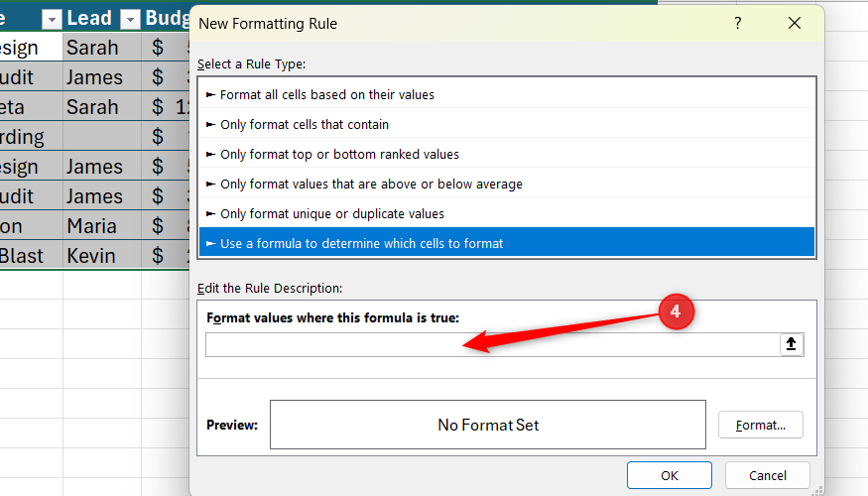Open help with the question mark icon
The image size is (868, 496).
(737, 23)
